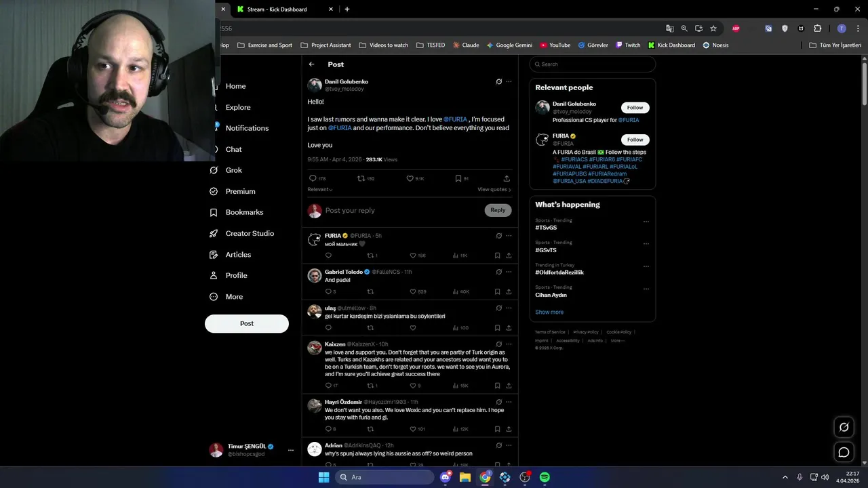Repost Kaixzen's reply
Screen dimensions: 868x488
tap(370, 385)
